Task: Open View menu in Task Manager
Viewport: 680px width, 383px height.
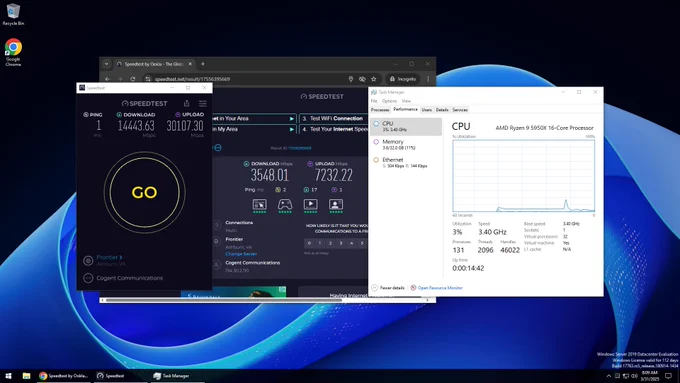Action: (406, 101)
